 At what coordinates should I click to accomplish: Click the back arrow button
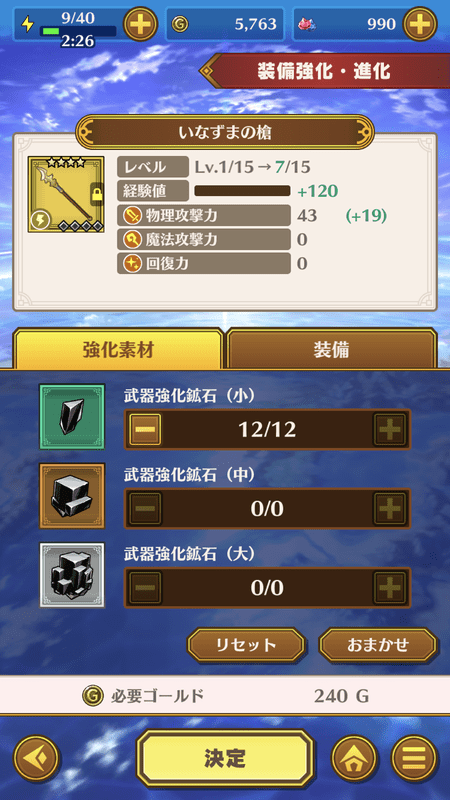click(x=37, y=758)
